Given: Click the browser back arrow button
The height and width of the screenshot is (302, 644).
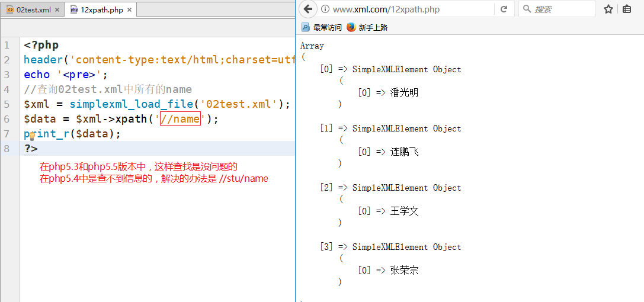Looking at the screenshot, I should [x=307, y=9].
